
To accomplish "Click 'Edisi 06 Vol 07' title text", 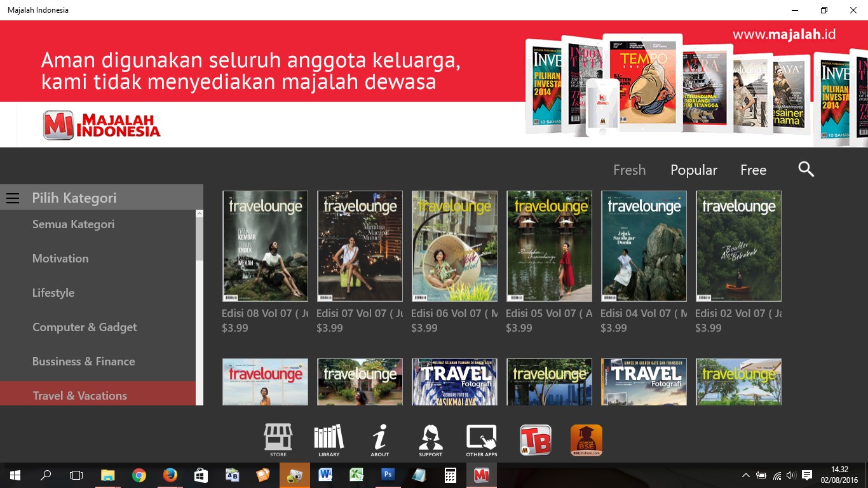I will coord(454,313).
